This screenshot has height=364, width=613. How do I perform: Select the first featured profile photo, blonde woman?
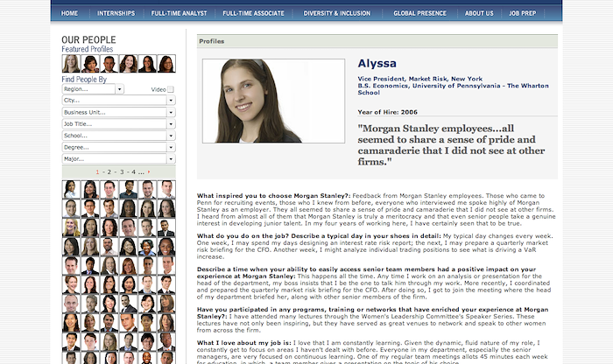point(71,64)
